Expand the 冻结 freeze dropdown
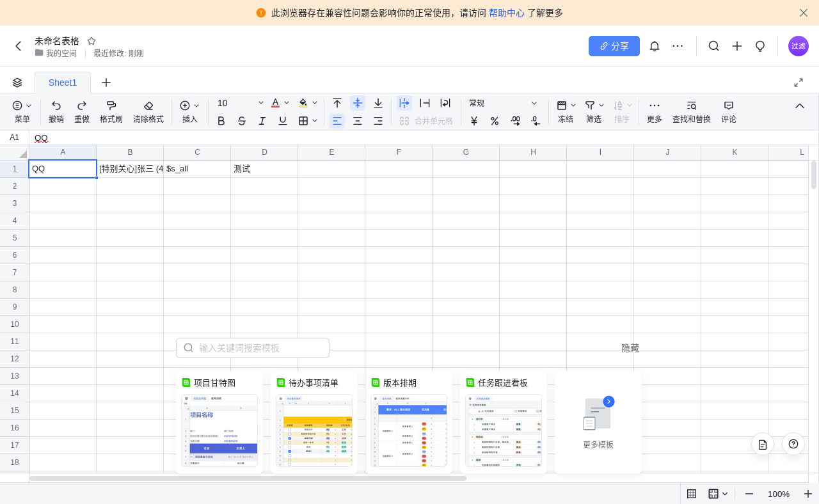 (573, 106)
